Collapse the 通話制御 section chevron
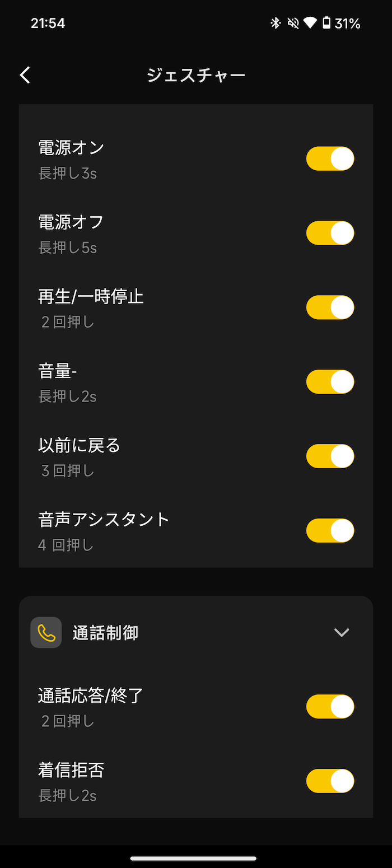 (342, 633)
